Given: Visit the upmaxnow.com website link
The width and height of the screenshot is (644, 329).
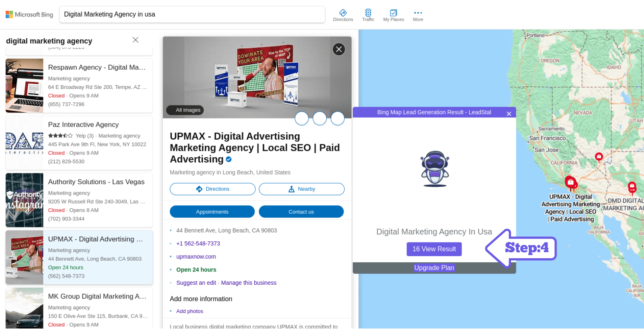Looking at the screenshot, I should pos(196,257).
